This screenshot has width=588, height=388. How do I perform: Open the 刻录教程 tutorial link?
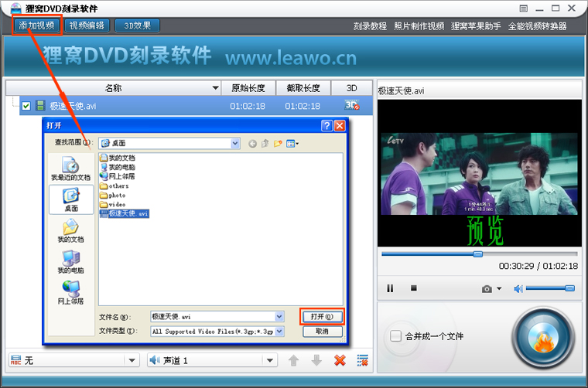point(370,26)
